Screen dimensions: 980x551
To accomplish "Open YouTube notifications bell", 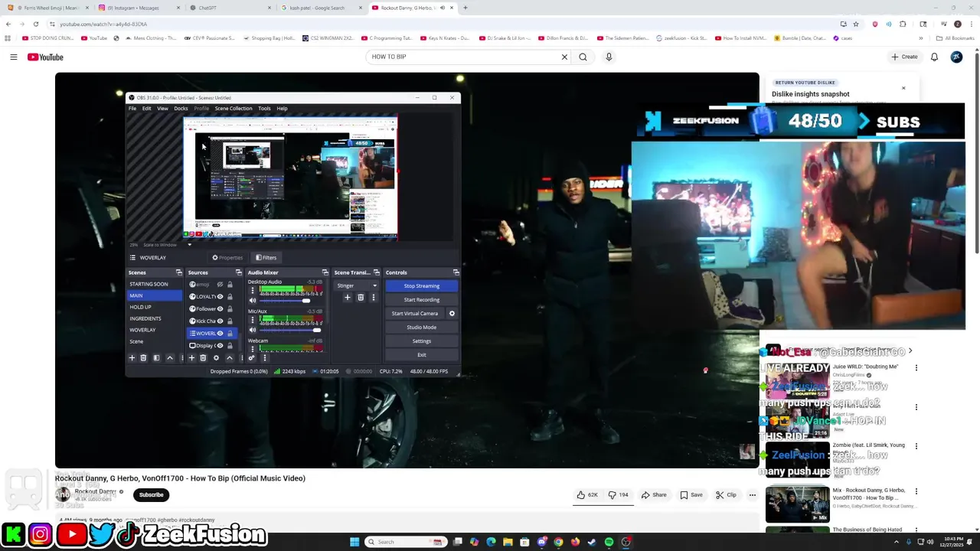I will click(x=934, y=57).
